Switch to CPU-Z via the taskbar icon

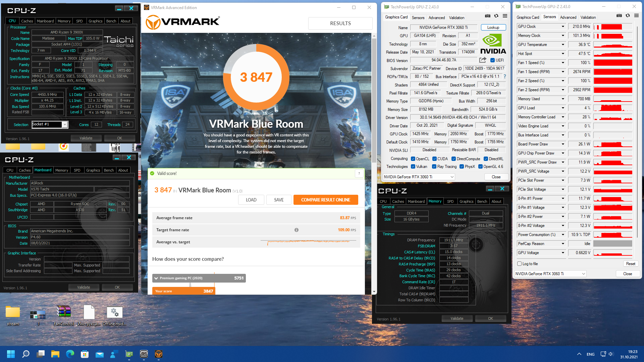coord(144,354)
